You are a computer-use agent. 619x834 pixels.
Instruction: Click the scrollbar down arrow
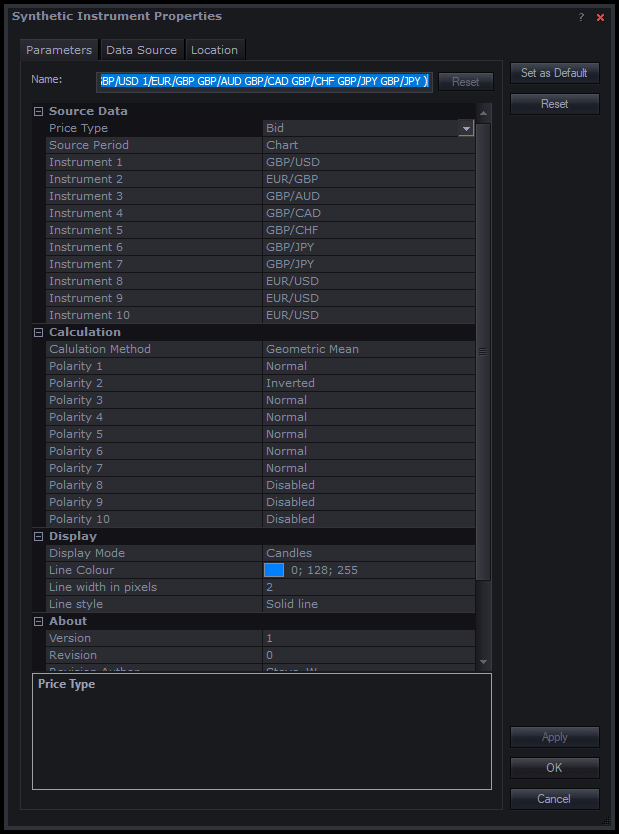[483, 662]
